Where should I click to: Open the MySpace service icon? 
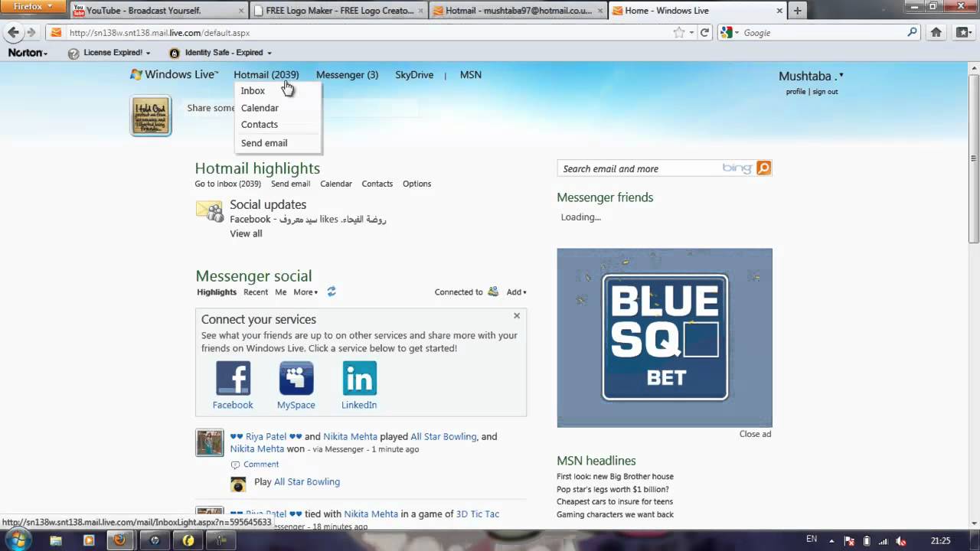296,378
